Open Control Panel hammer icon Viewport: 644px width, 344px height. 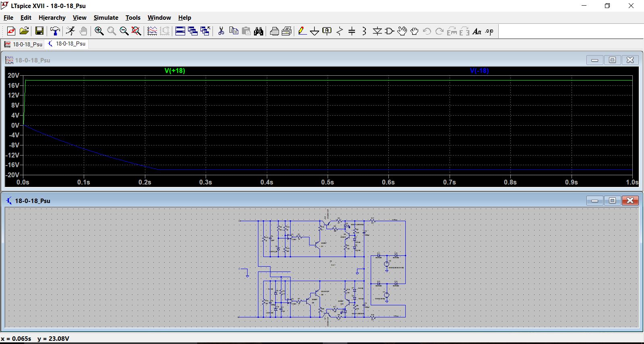point(55,31)
